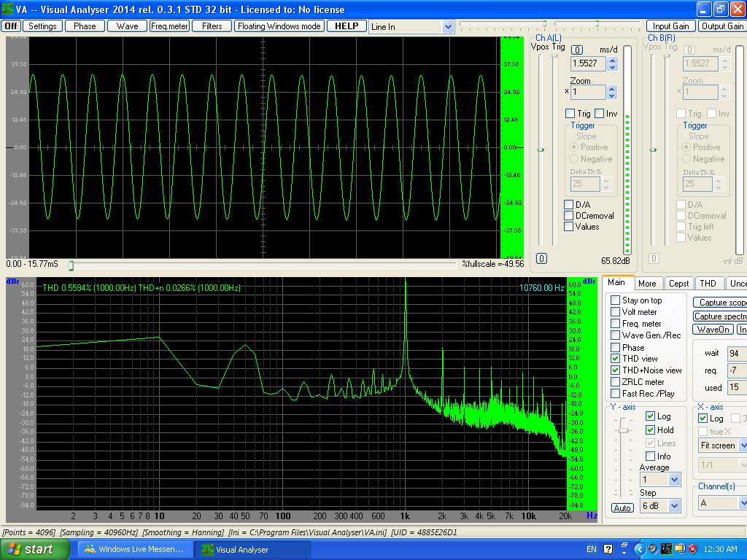Expand hidden tray icons arrow
This screenshot has width=747, height=560.
640,549
